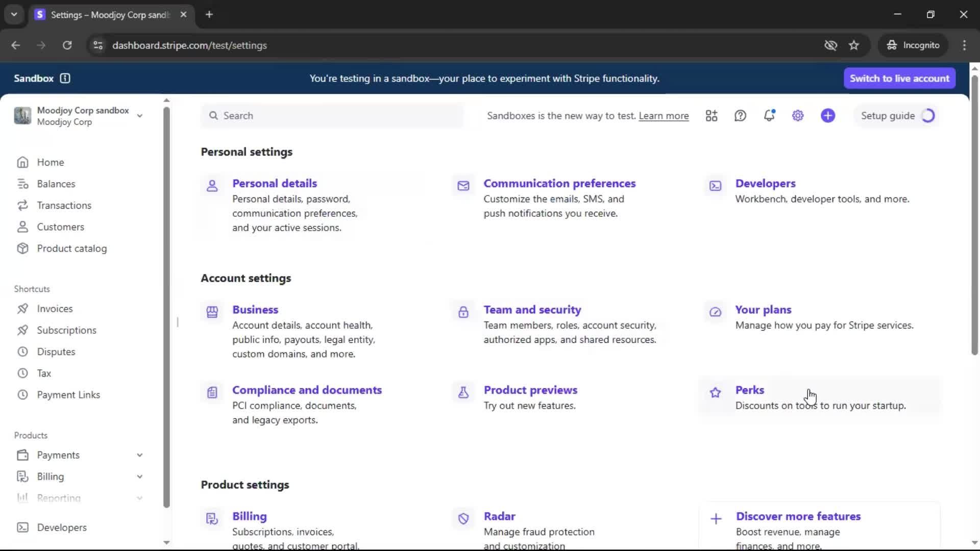This screenshot has height=551, width=980.
Task: Bookmark page with the star icon
Action: pyautogui.click(x=854, y=45)
